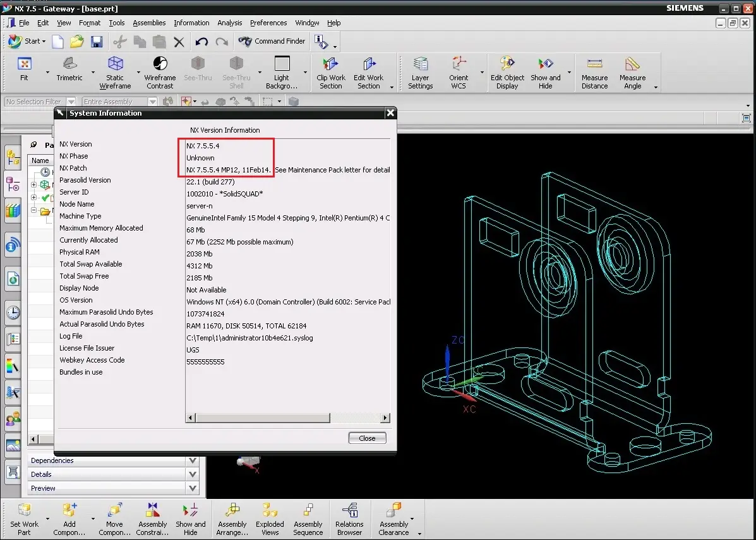Click the info list scrollbar thumb
The height and width of the screenshot is (540, 756).
[263, 417]
